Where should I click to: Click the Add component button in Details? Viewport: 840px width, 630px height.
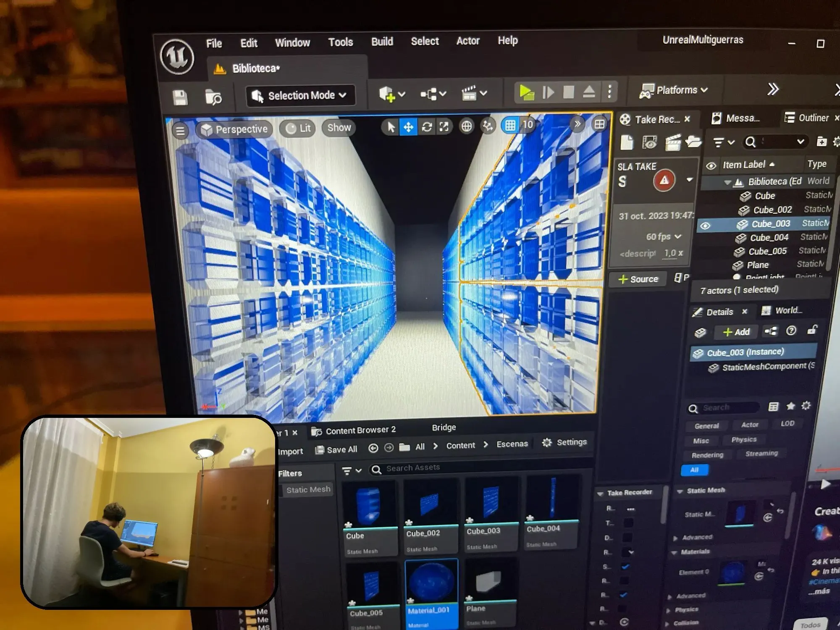[736, 332]
